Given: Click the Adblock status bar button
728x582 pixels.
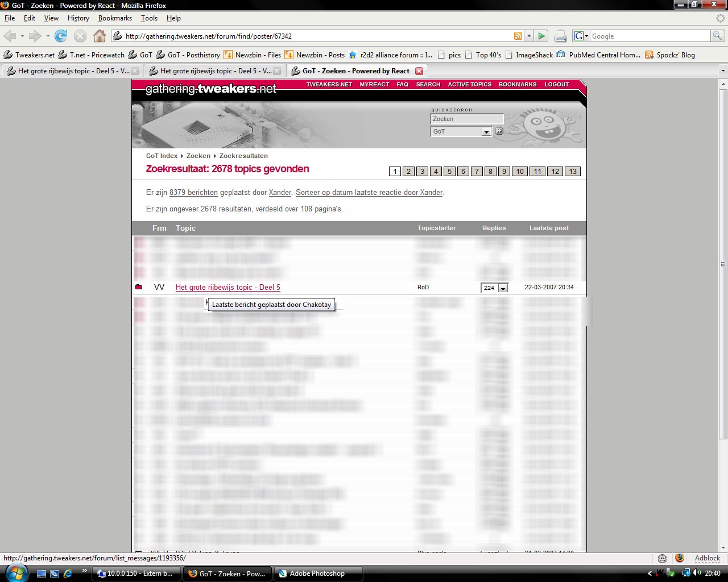Looking at the screenshot, I should coord(708,558).
